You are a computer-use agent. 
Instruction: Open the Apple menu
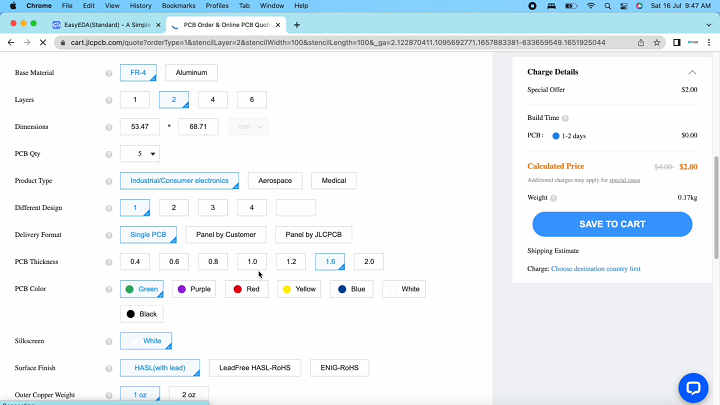coord(13,6)
